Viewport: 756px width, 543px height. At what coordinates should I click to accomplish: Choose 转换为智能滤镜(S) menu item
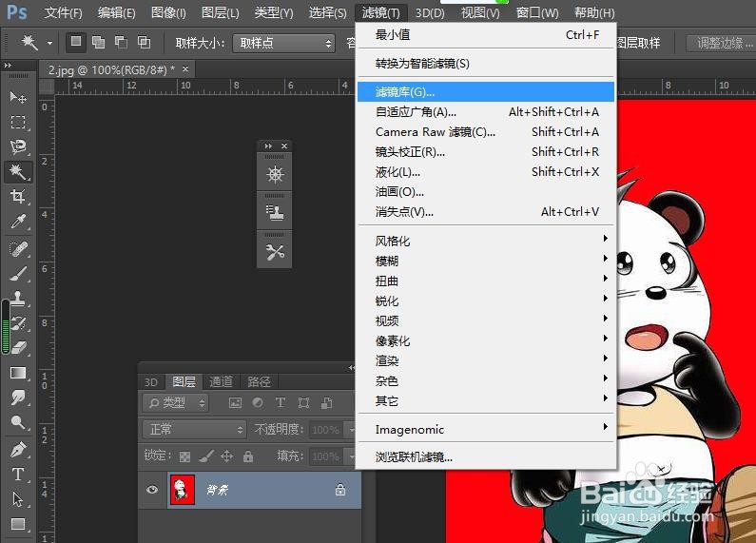486,63
